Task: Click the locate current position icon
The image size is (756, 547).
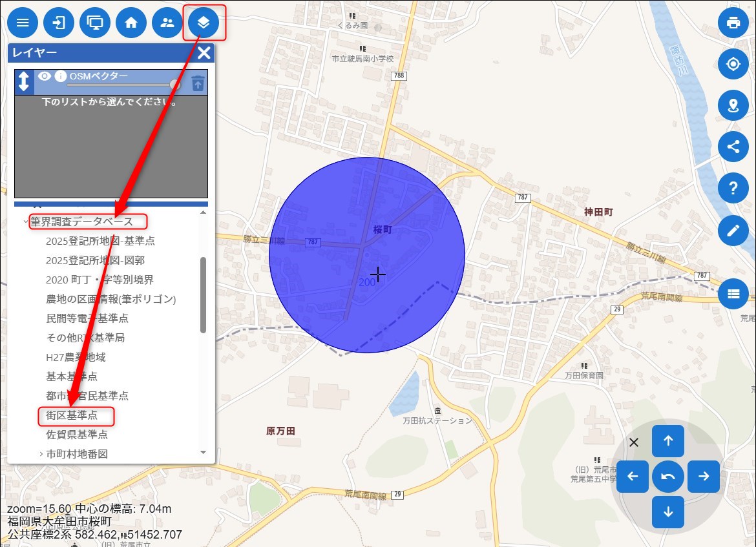Action: (733, 64)
